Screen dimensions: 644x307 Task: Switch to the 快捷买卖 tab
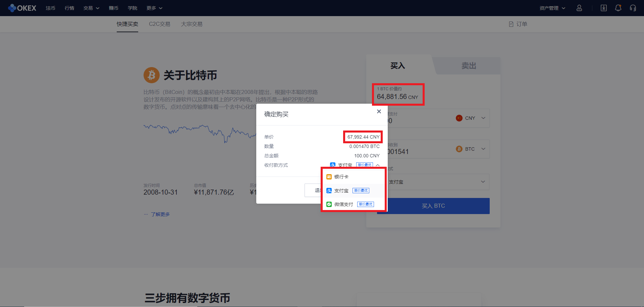pyautogui.click(x=127, y=24)
